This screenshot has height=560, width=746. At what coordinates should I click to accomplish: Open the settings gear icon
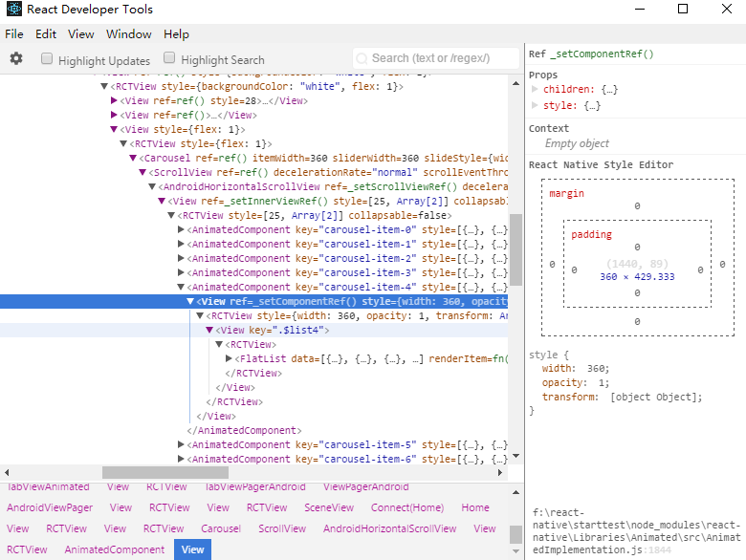(x=16, y=59)
